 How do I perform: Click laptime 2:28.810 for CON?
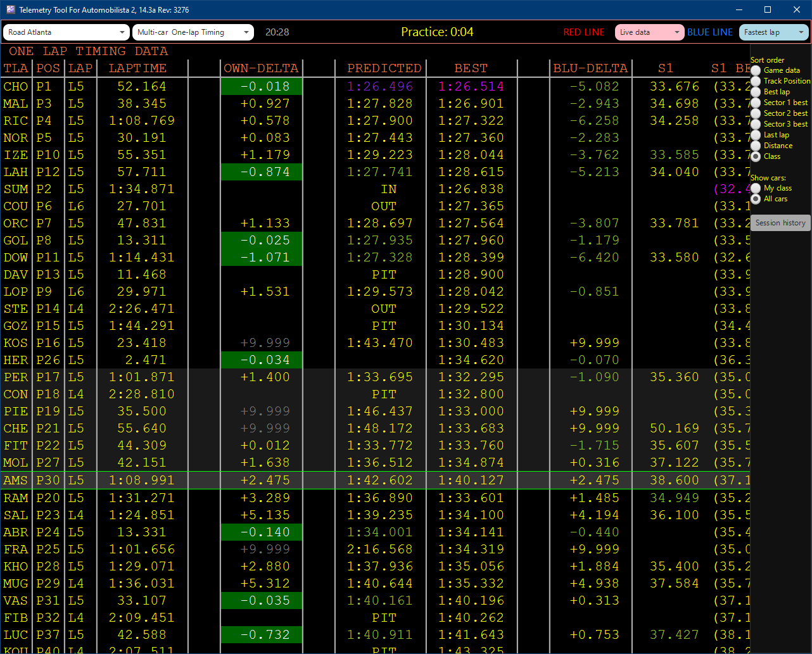coord(142,394)
